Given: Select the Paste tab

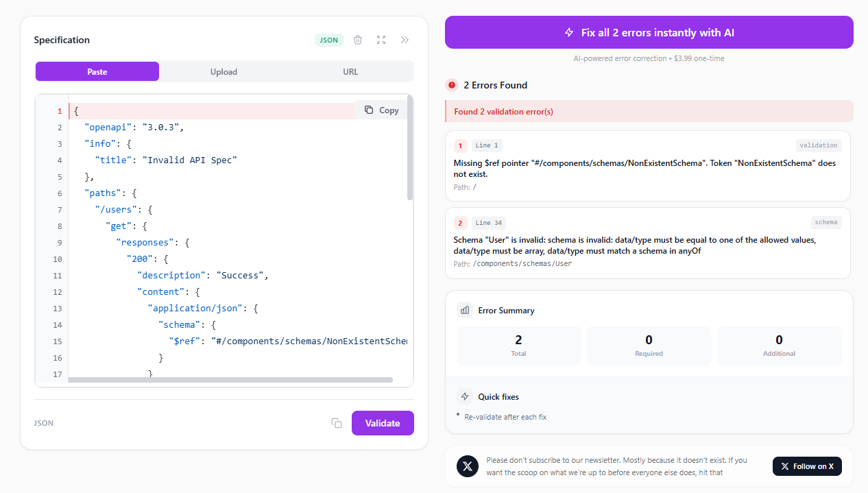Looking at the screenshot, I should (97, 71).
